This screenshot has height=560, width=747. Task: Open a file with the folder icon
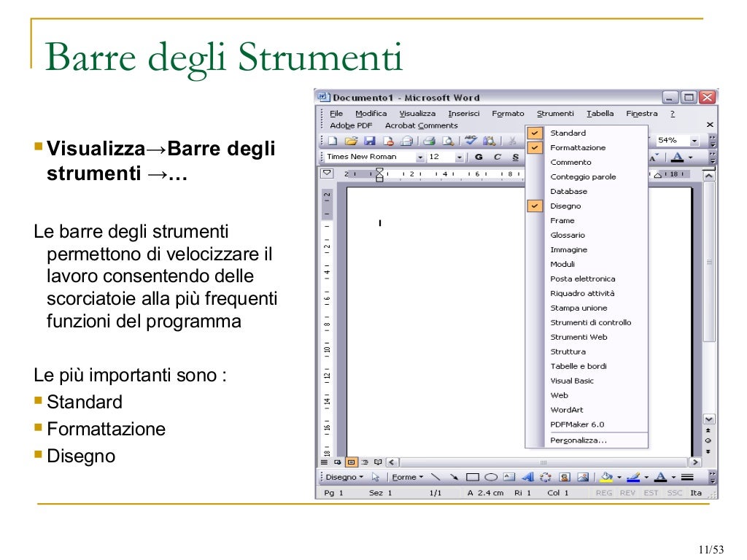(x=351, y=141)
